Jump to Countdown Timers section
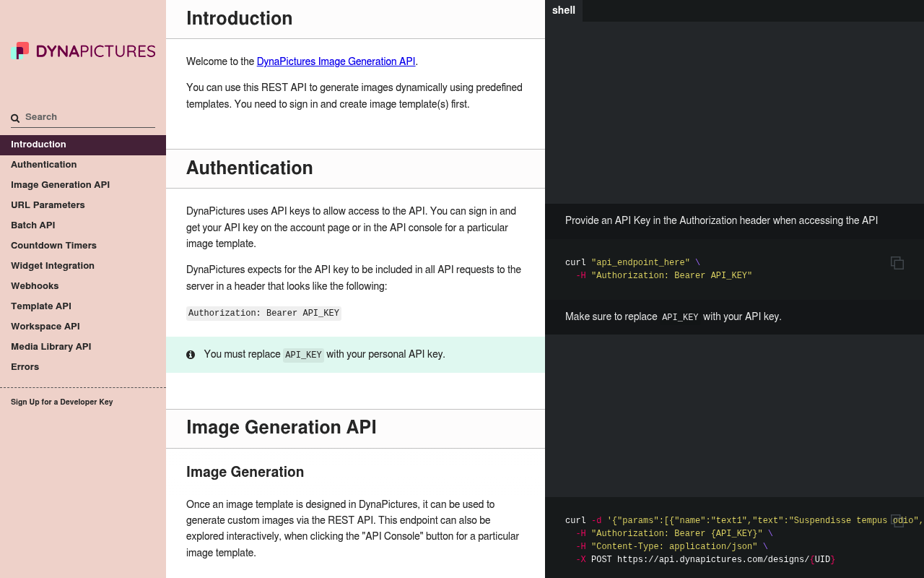The height and width of the screenshot is (578, 924). pos(83,246)
